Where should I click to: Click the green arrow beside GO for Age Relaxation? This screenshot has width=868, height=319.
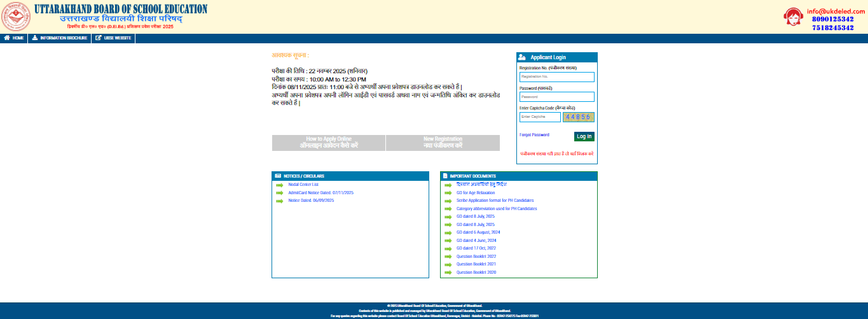pos(448,192)
